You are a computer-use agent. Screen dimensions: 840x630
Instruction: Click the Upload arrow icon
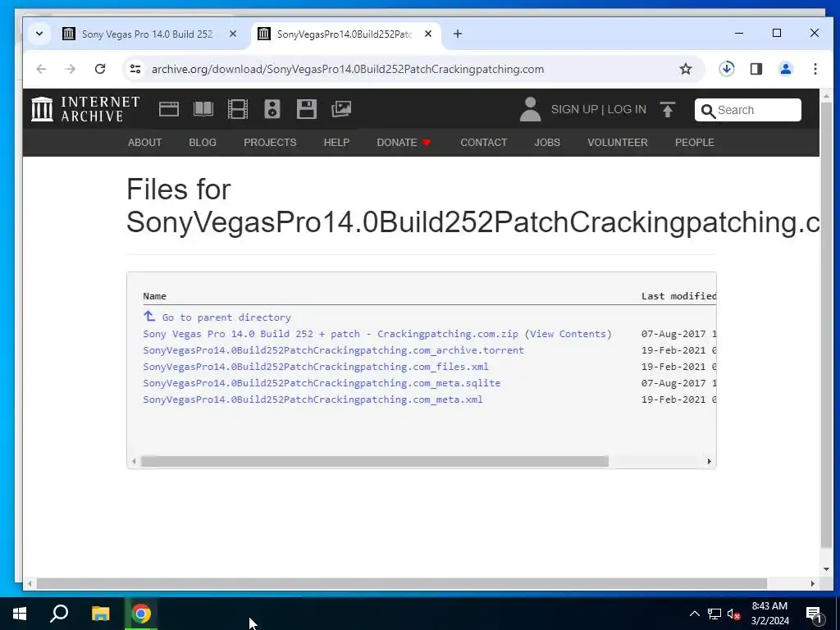click(668, 109)
